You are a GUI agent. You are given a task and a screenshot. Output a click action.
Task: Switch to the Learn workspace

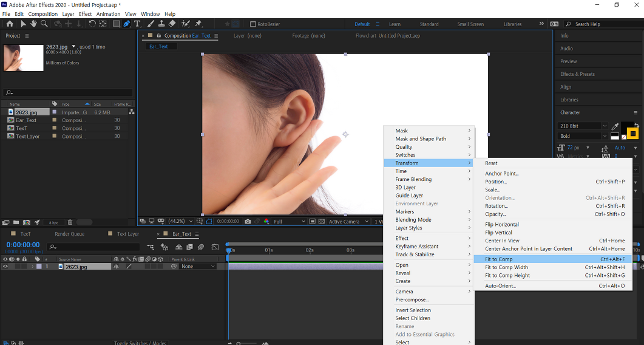395,24
